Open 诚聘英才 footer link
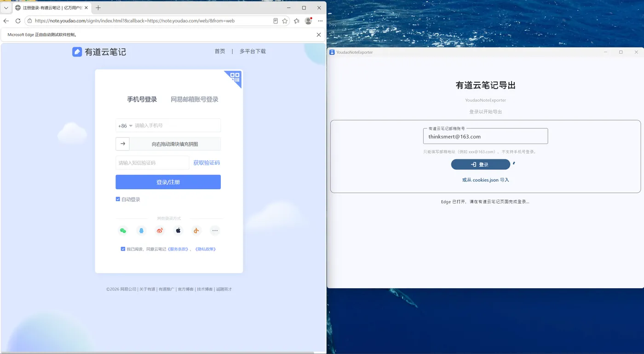644x354 pixels. 224,289
